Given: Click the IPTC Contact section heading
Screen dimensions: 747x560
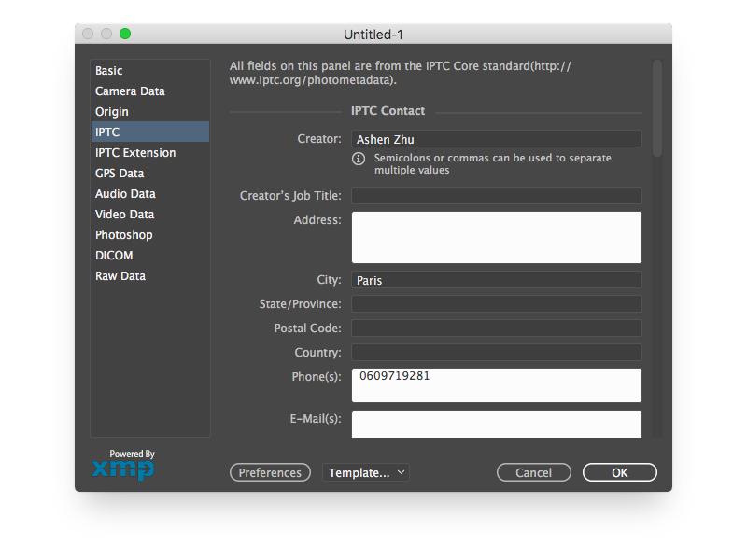Looking at the screenshot, I should click(388, 110).
